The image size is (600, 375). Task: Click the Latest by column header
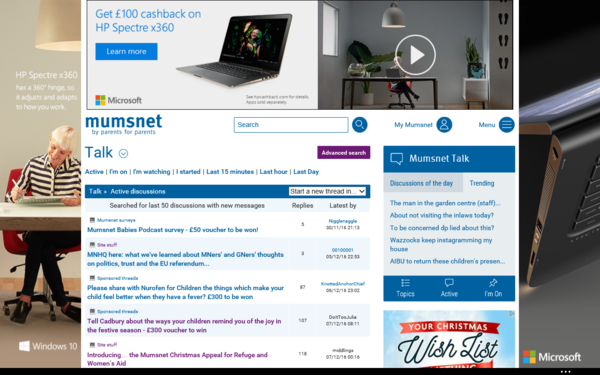point(342,206)
